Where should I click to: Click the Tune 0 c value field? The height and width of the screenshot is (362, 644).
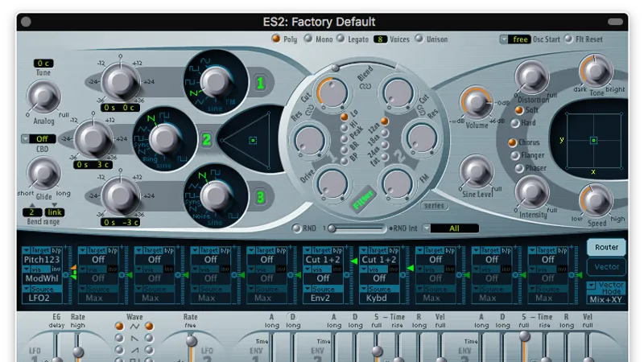click(x=43, y=64)
